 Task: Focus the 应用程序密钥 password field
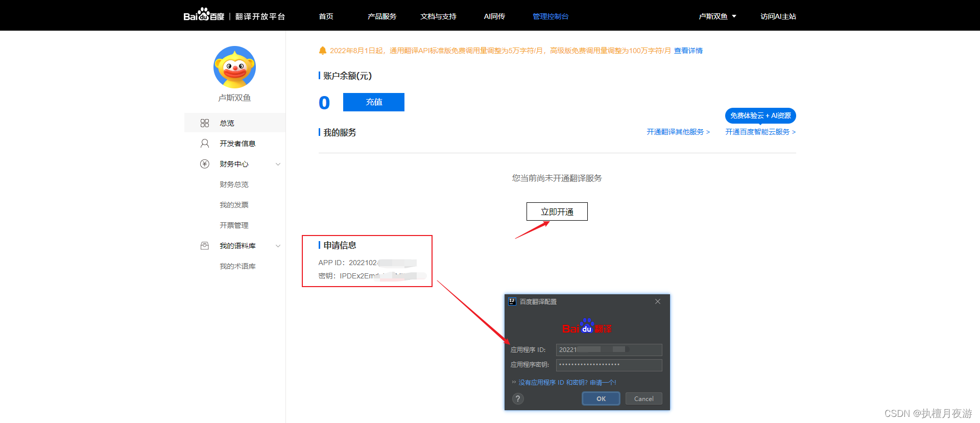tap(609, 365)
